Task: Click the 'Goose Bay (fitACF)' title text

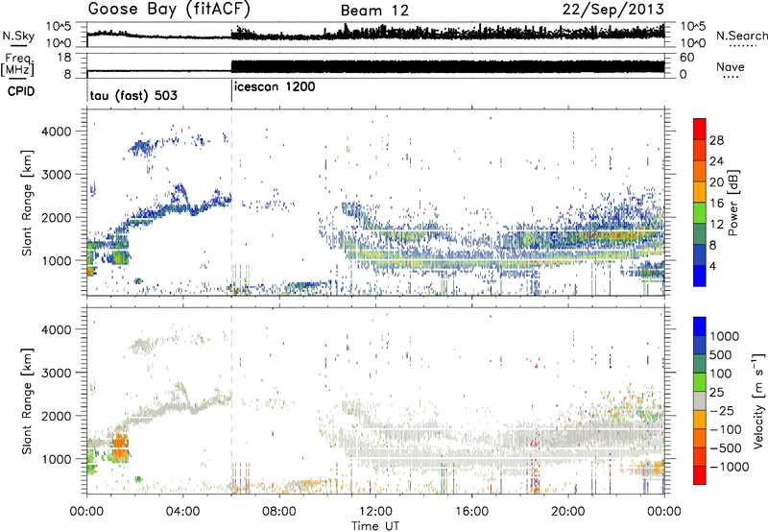Action: coord(169,10)
